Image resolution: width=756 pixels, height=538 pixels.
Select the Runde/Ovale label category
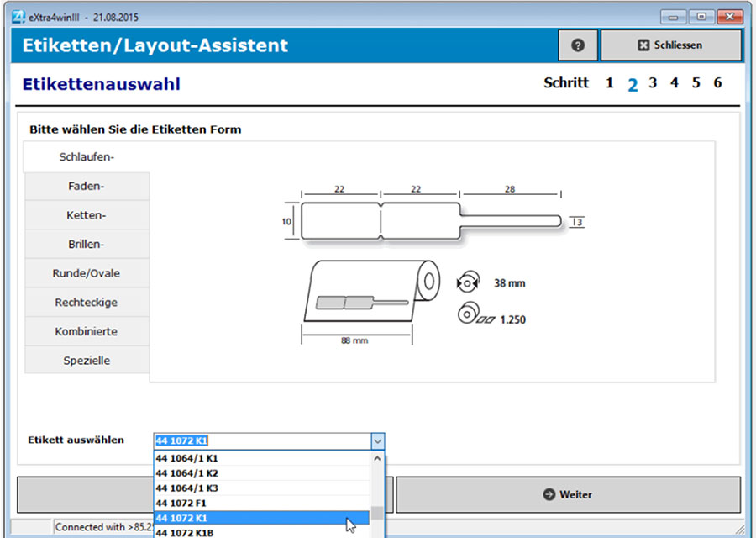(85, 272)
